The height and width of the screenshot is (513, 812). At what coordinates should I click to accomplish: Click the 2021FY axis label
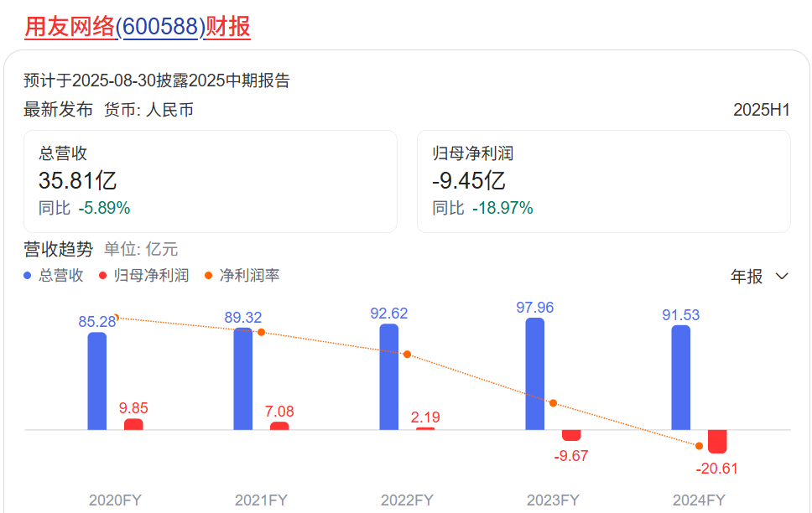261,500
